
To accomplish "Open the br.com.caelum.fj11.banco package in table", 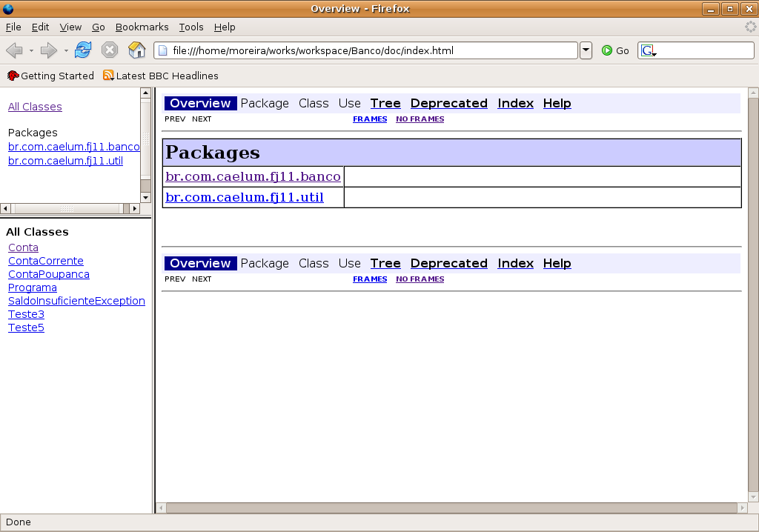I will pos(253,176).
